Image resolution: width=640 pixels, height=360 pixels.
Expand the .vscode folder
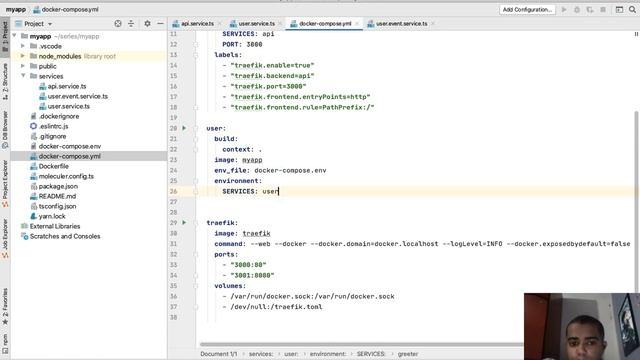(23, 46)
